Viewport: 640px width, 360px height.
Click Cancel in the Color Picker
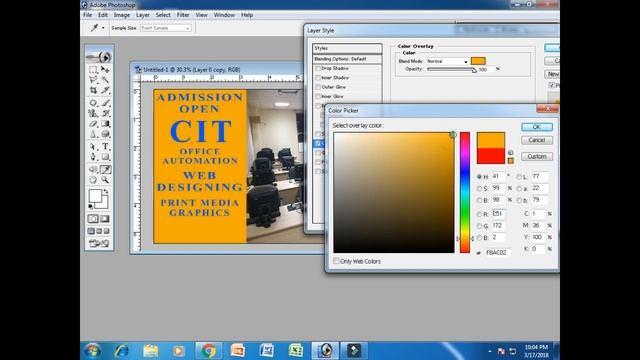pyautogui.click(x=537, y=140)
